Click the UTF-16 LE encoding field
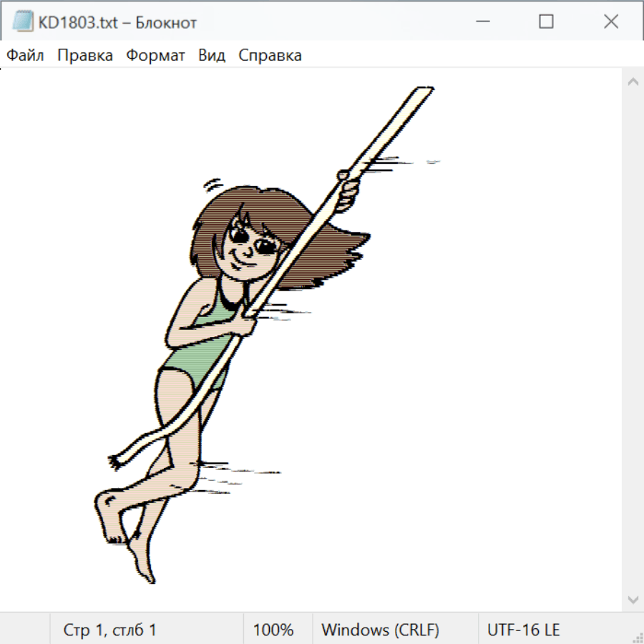Screen dimensions: 644x644 point(523,630)
